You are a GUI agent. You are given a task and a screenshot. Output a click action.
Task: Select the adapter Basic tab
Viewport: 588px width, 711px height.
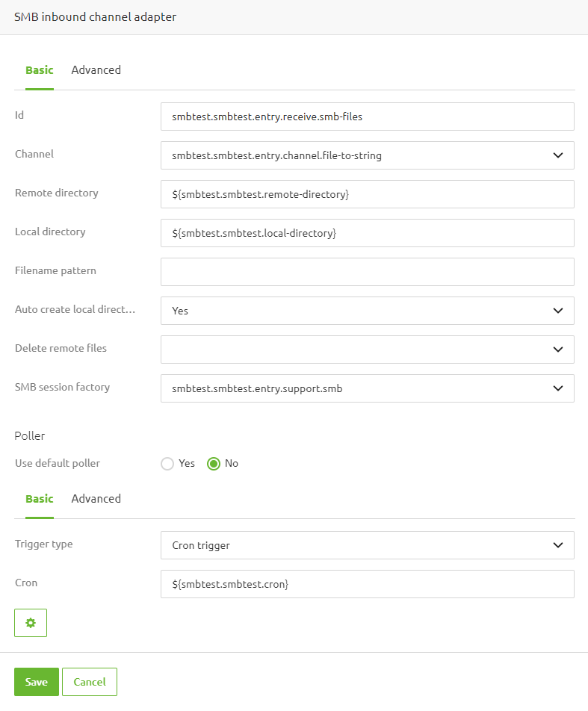pyautogui.click(x=39, y=69)
